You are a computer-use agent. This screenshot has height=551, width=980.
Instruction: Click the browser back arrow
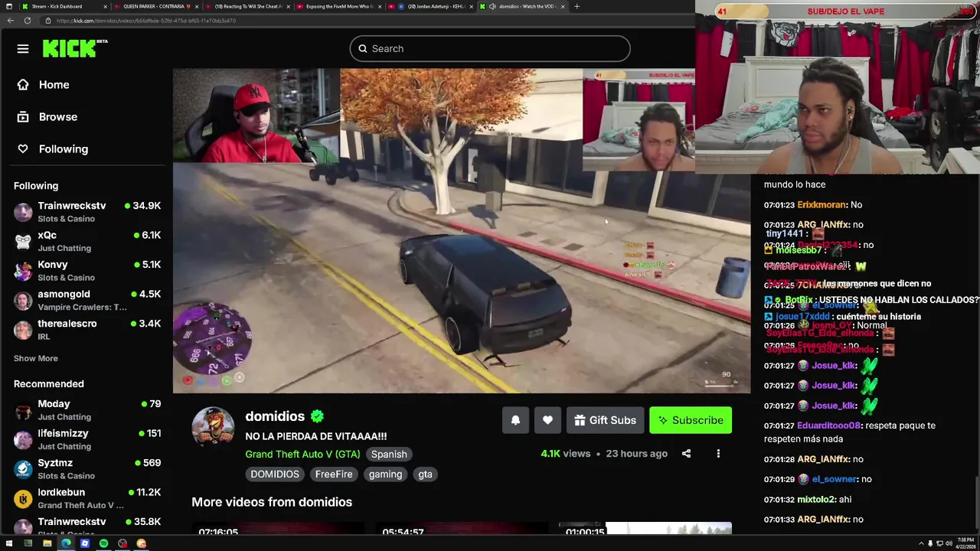(x=10, y=21)
